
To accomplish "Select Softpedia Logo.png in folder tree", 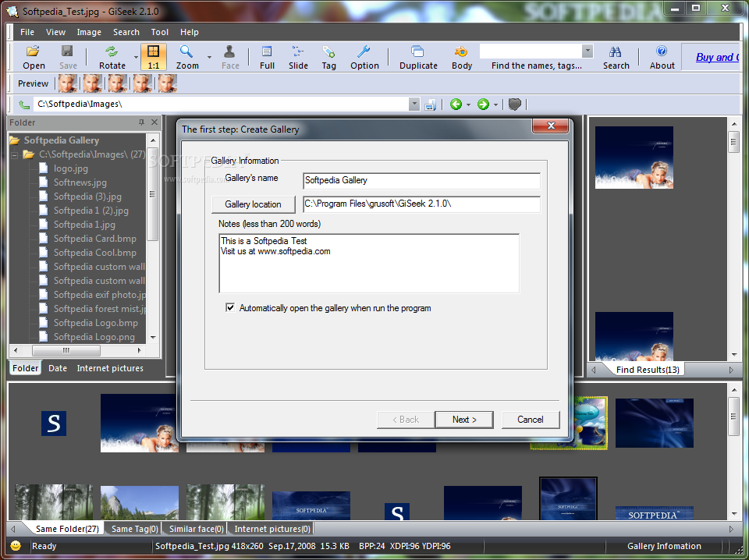I will click(94, 337).
